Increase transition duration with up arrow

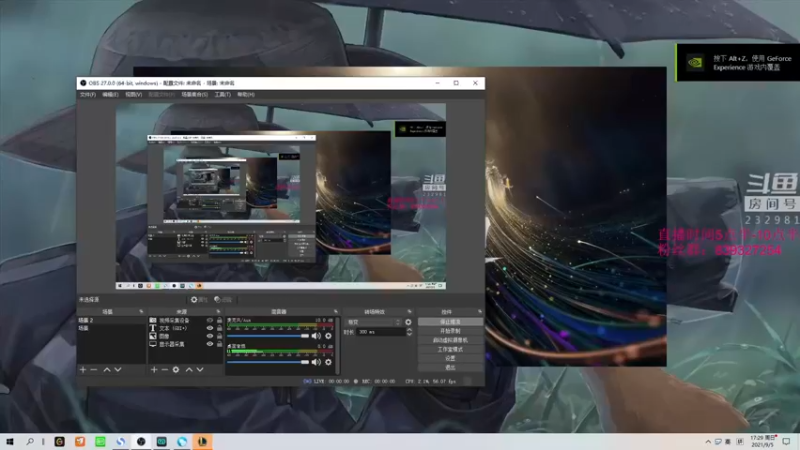coord(409,330)
